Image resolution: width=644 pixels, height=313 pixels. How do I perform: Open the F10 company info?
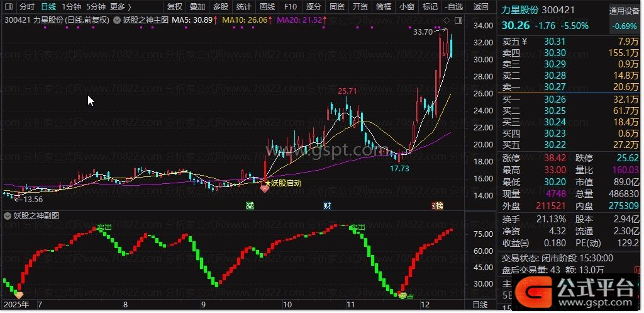[290, 7]
